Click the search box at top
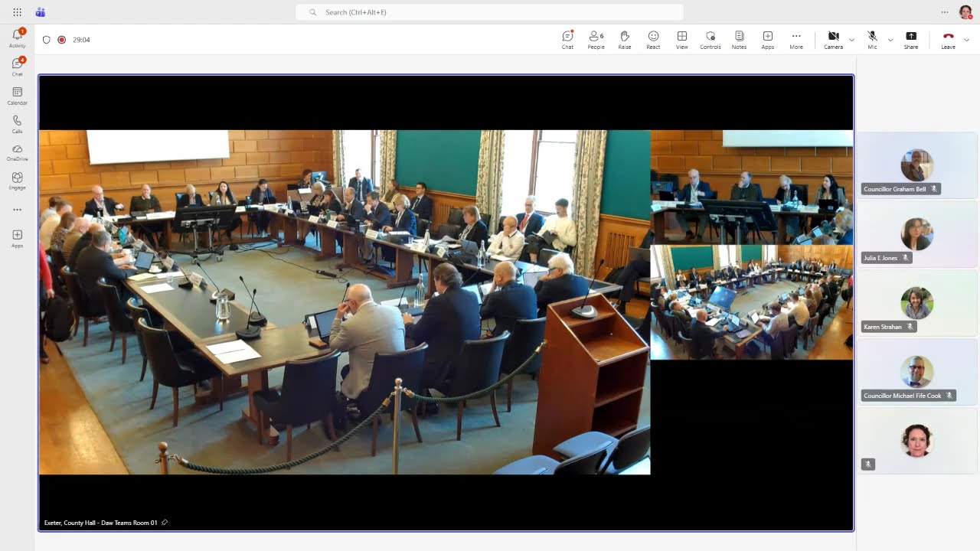980x551 pixels. (489, 12)
